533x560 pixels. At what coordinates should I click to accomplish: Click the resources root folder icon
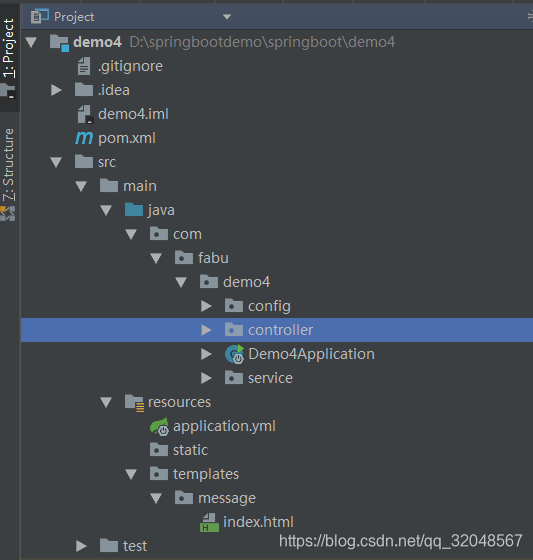pos(135,403)
